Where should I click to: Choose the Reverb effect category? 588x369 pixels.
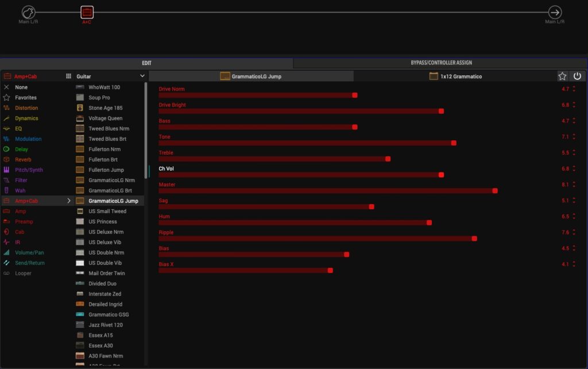tap(23, 160)
